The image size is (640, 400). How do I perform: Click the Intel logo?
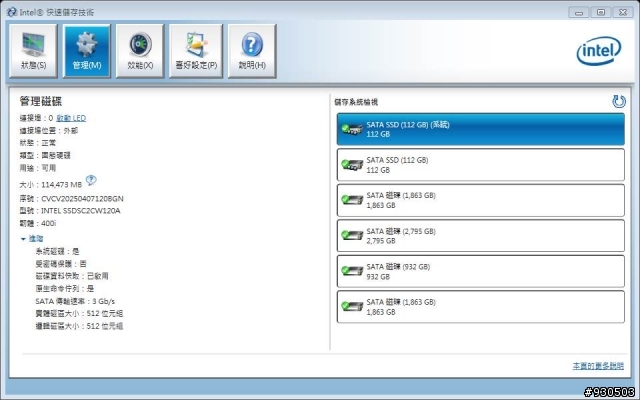point(599,51)
